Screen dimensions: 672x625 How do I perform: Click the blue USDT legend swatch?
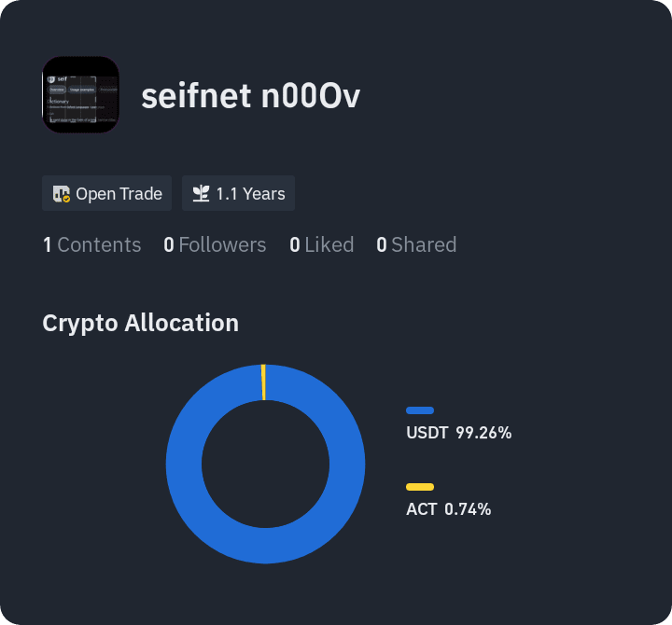tap(420, 410)
